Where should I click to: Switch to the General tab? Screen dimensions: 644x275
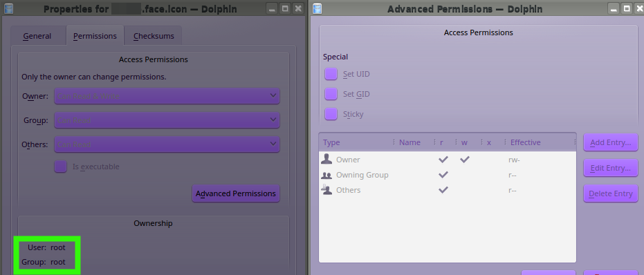click(37, 36)
